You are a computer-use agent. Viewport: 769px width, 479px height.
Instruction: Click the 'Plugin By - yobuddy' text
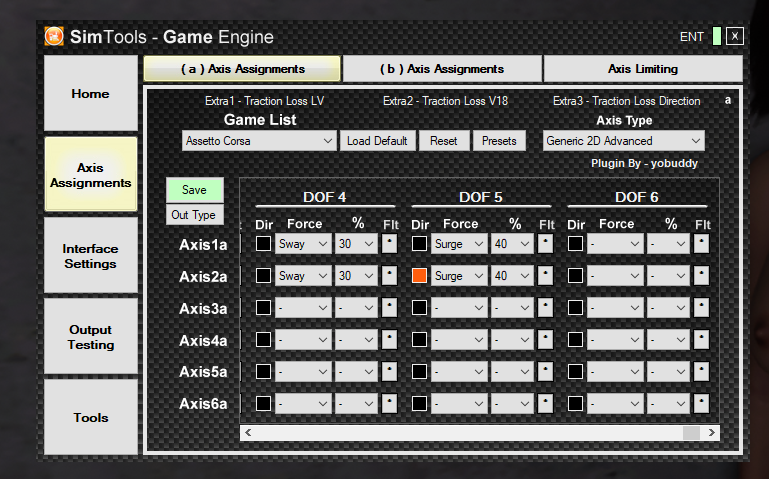(644, 163)
